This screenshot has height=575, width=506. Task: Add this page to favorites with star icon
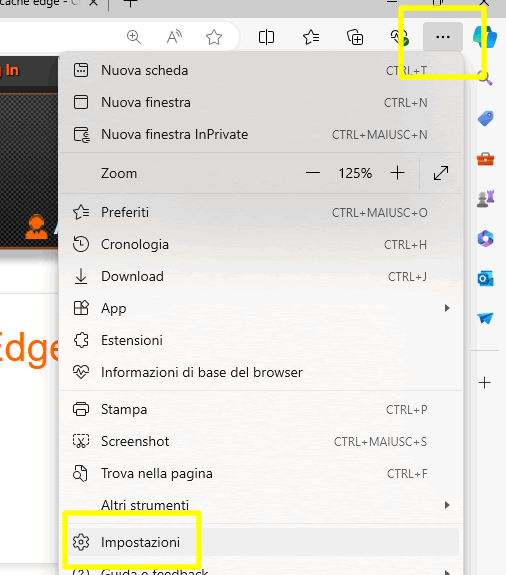pyautogui.click(x=214, y=37)
